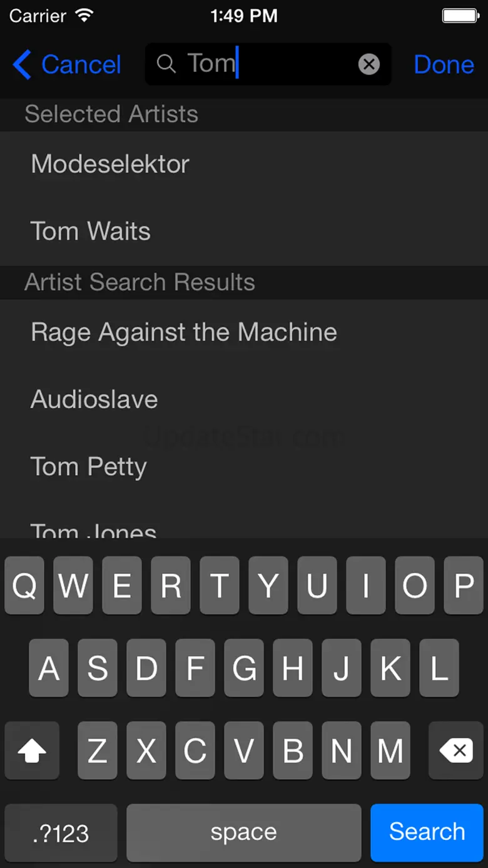The image size is (488, 868).
Task: Tap Done to confirm selection
Action: [x=444, y=64]
